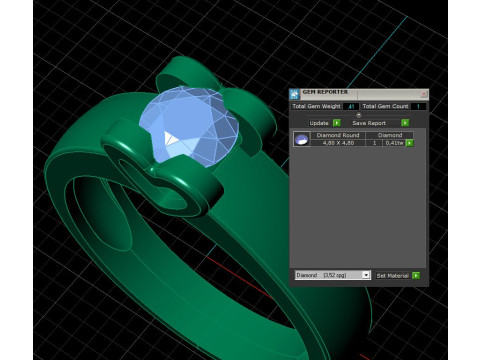The width and height of the screenshot is (480, 360).
Task: Click the green Save Report arrow button
Action: click(x=405, y=123)
